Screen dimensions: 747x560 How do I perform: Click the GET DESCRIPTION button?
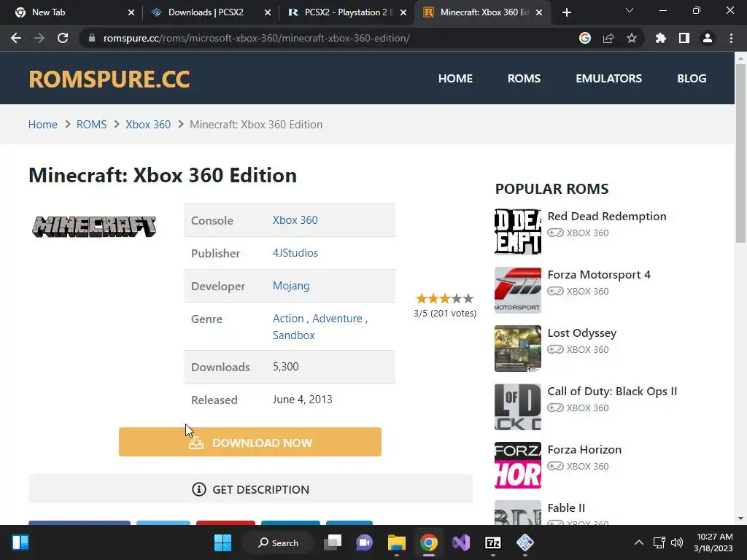pyautogui.click(x=250, y=489)
